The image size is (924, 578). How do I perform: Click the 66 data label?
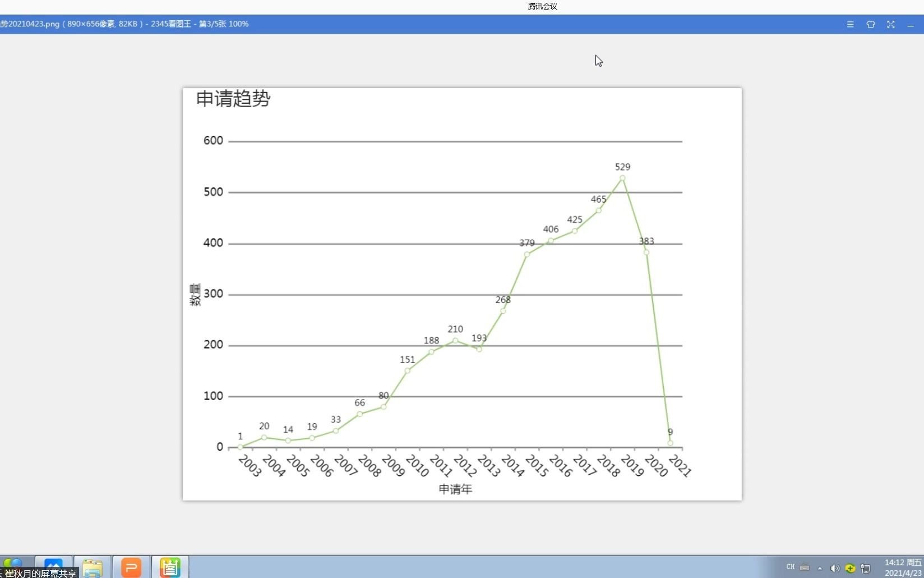[359, 402]
